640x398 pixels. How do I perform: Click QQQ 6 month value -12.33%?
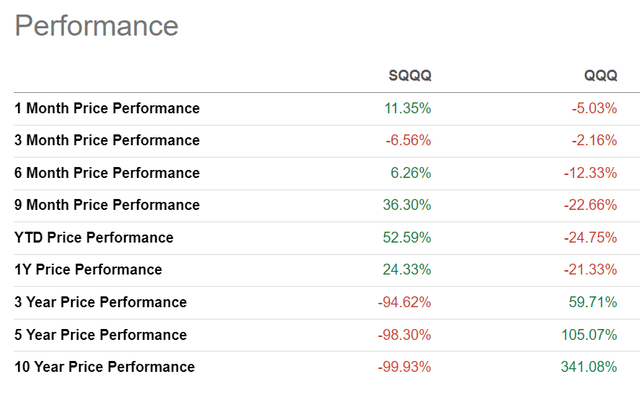[590, 173]
